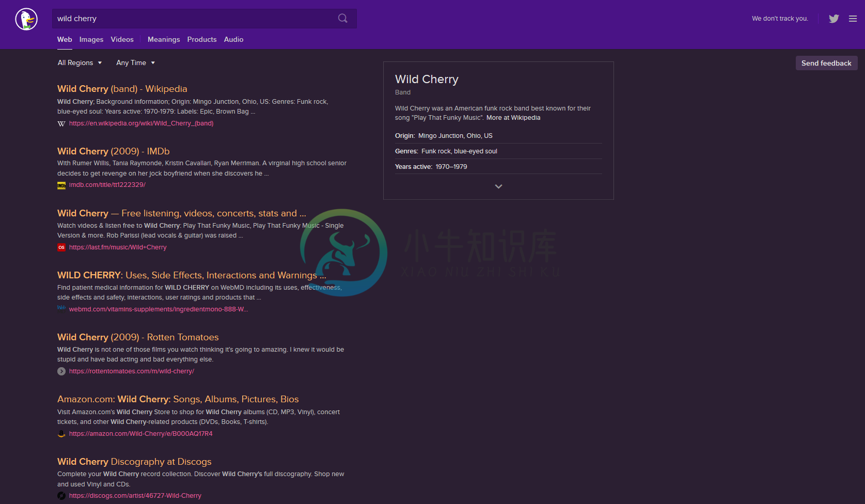The image size is (865, 504).
Task: Open the All Regions dropdown
Action: pyautogui.click(x=80, y=63)
